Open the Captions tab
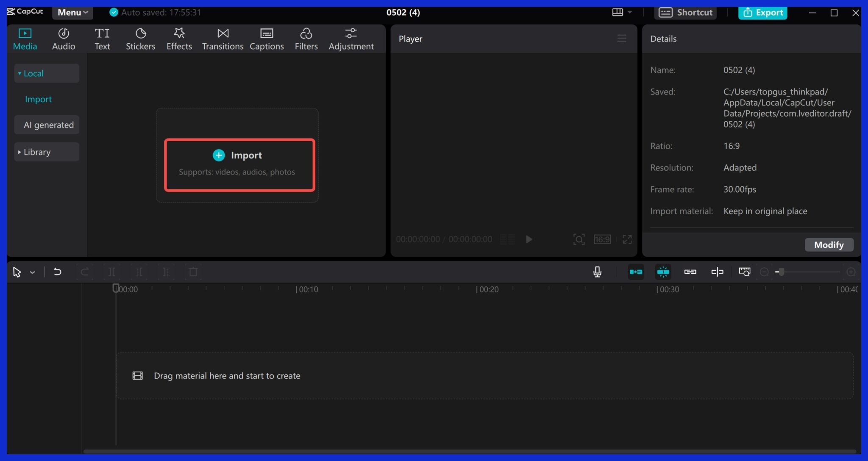 tap(267, 39)
